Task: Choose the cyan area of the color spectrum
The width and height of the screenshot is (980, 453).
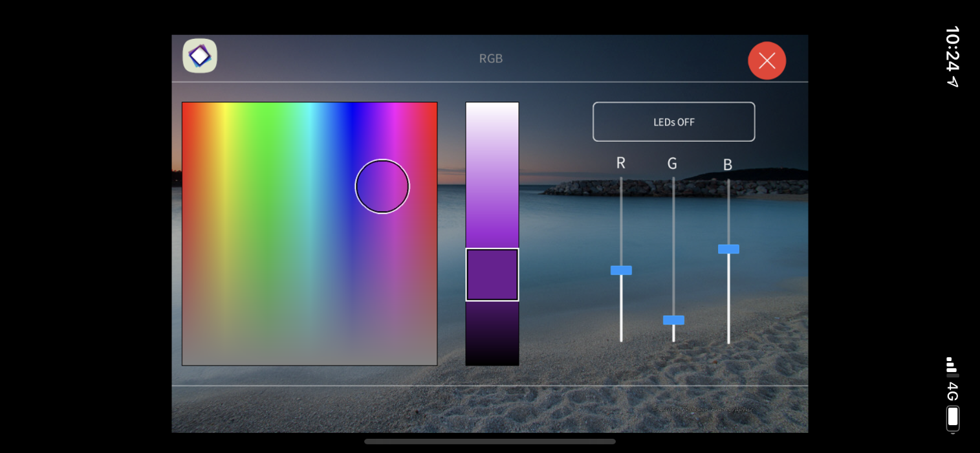Action: (x=310, y=116)
